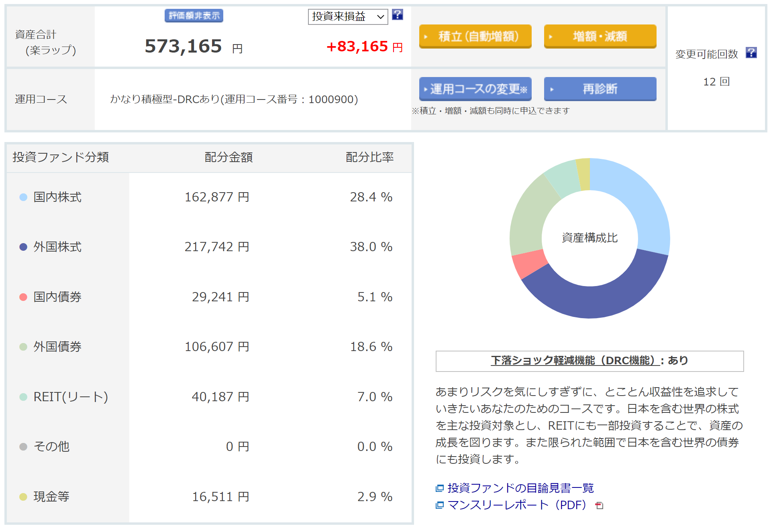Click the 国内債券 red legend dot

tap(23, 297)
